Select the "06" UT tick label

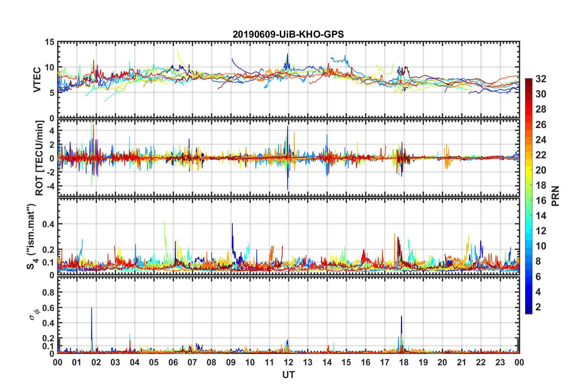coord(173,362)
